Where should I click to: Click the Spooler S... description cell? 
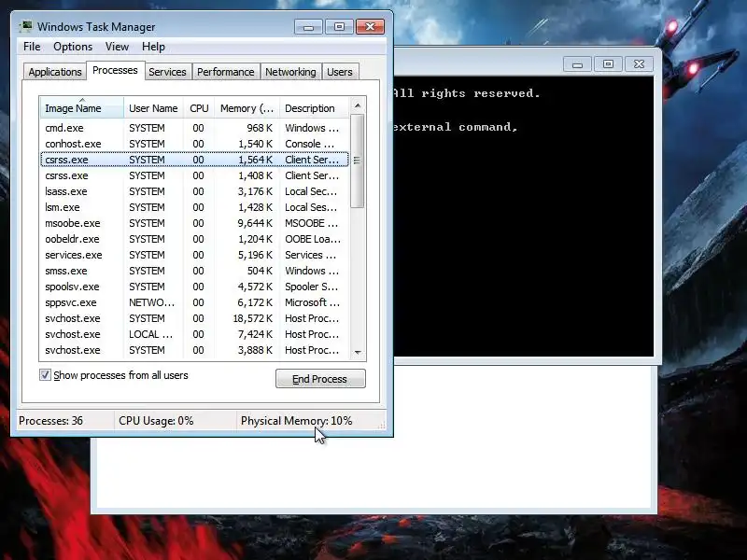(x=312, y=287)
